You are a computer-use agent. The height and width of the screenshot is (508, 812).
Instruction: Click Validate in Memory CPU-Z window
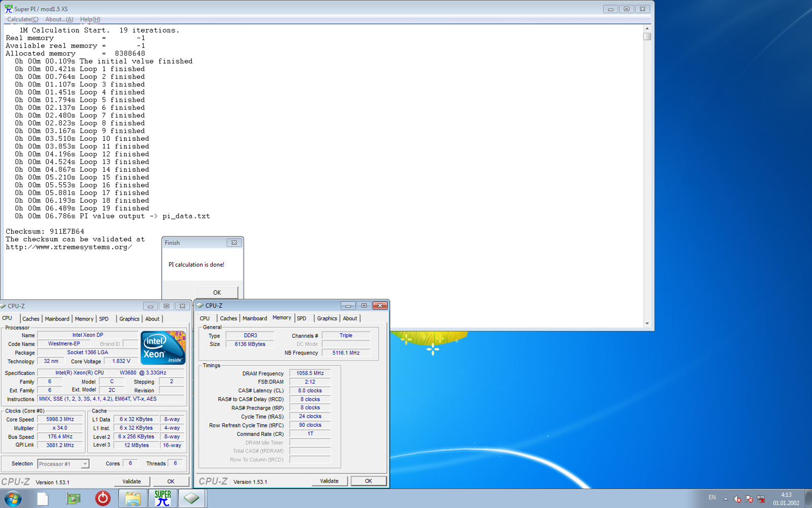pyautogui.click(x=329, y=481)
